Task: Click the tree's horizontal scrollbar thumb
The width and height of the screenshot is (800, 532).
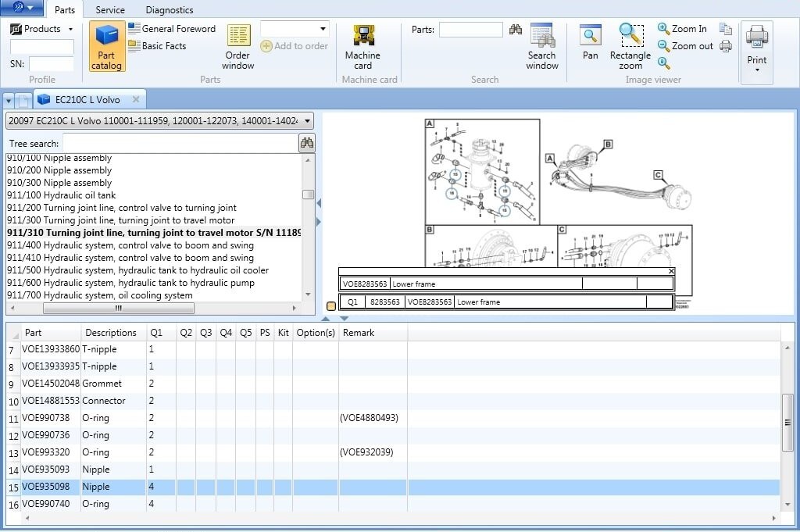Action: 119,308
